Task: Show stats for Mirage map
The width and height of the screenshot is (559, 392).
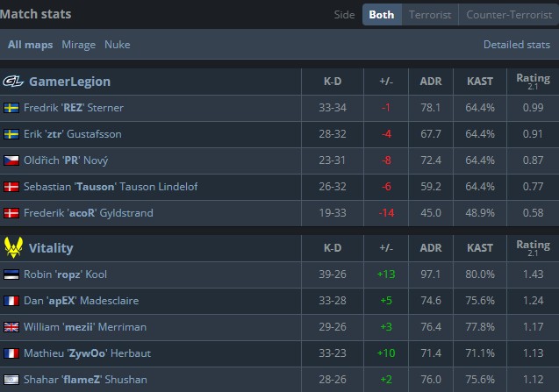Action: tap(79, 45)
